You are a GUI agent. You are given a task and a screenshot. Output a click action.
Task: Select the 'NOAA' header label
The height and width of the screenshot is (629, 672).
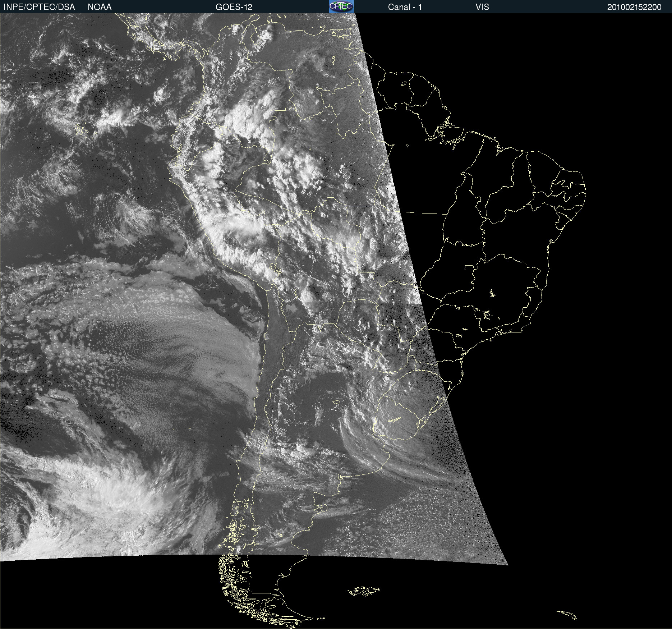(x=100, y=7)
